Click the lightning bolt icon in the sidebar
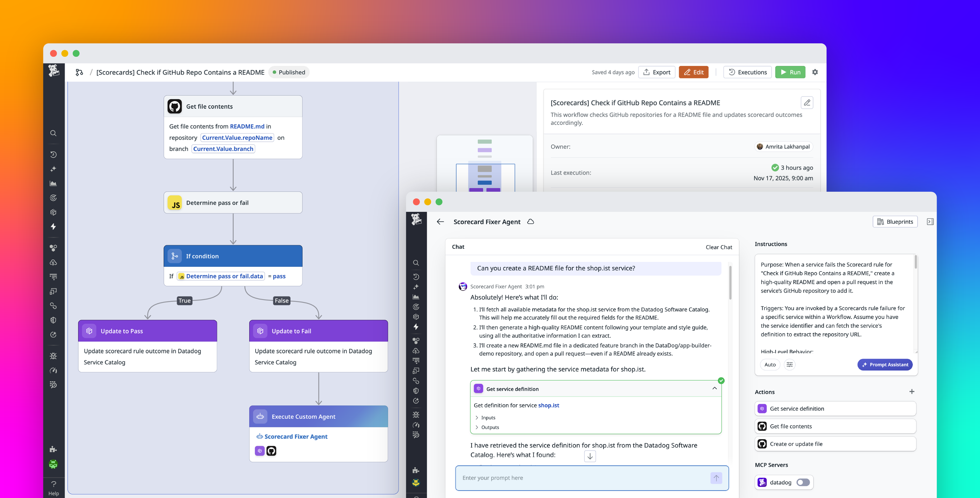The image size is (980, 498). [53, 227]
